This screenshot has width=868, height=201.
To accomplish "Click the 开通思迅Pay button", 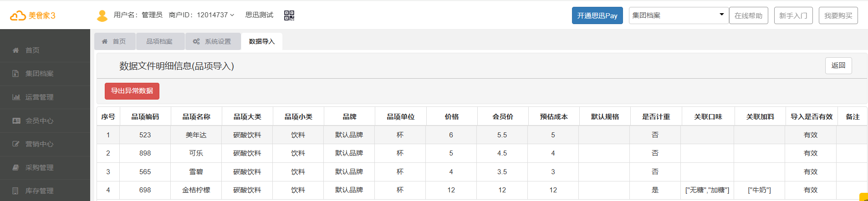I will coord(597,15).
